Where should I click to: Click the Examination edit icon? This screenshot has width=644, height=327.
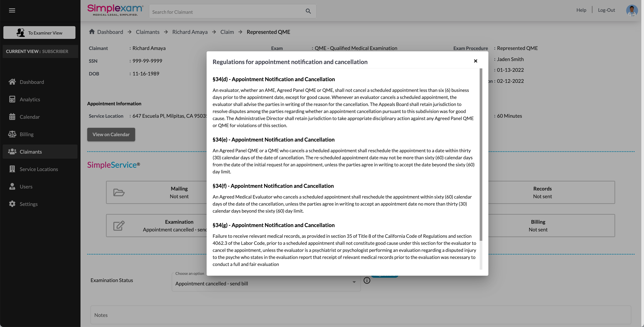click(119, 226)
